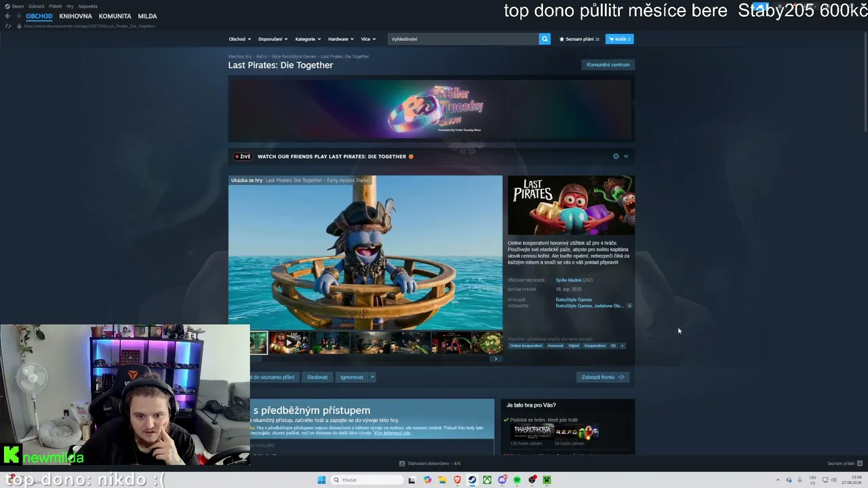Select the trailer thumbnail with play icon
868x488 pixels.
click(289, 343)
